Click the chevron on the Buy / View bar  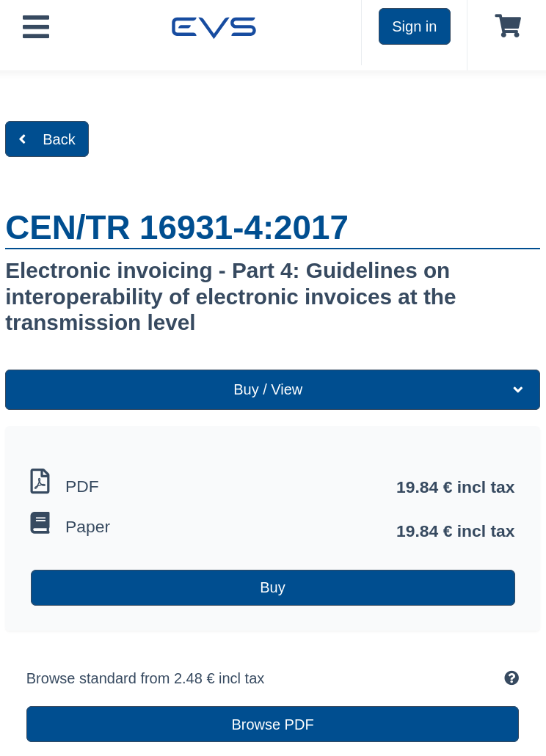click(x=518, y=389)
